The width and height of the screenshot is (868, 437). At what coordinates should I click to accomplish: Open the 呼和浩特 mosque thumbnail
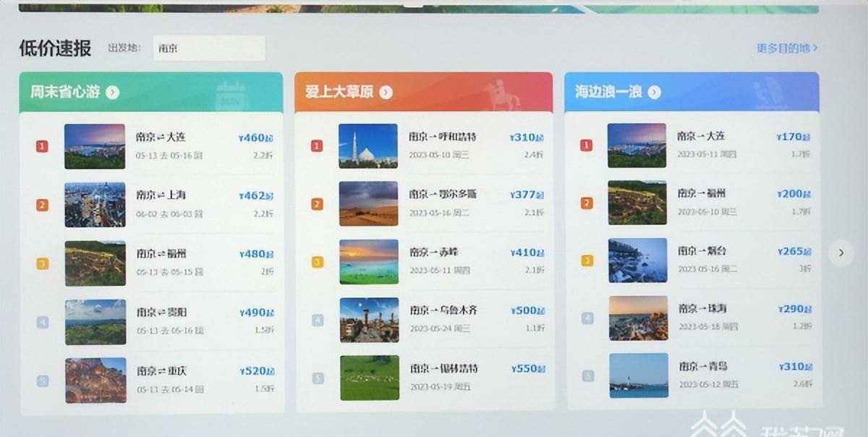click(368, 145)
